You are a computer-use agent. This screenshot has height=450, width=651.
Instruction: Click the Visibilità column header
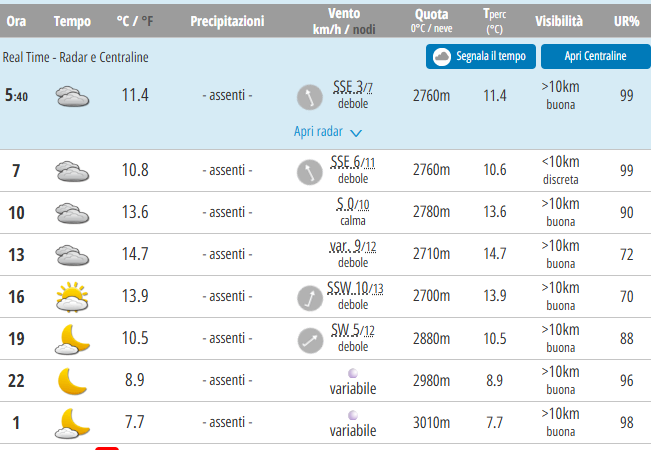coord(560,20)
